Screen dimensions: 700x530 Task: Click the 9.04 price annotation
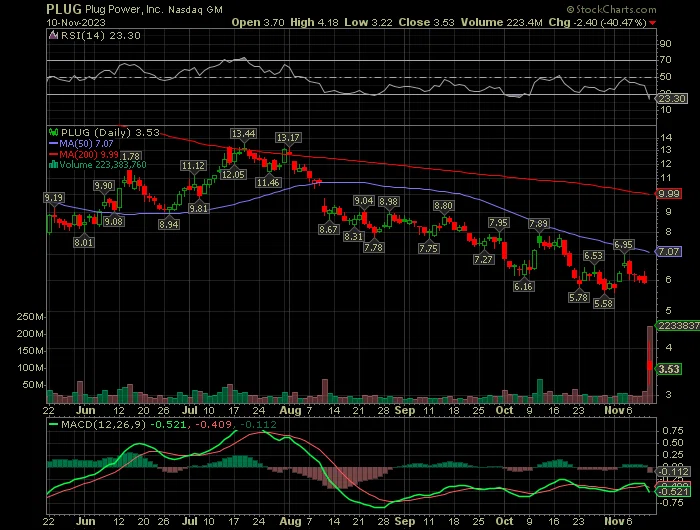(x=363, y=201)
